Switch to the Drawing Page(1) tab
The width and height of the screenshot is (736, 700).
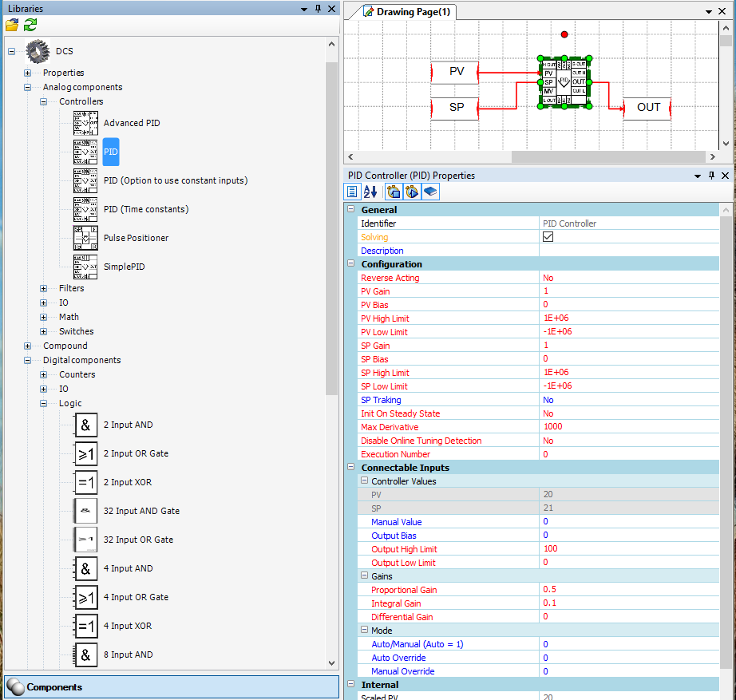point(413,11)
